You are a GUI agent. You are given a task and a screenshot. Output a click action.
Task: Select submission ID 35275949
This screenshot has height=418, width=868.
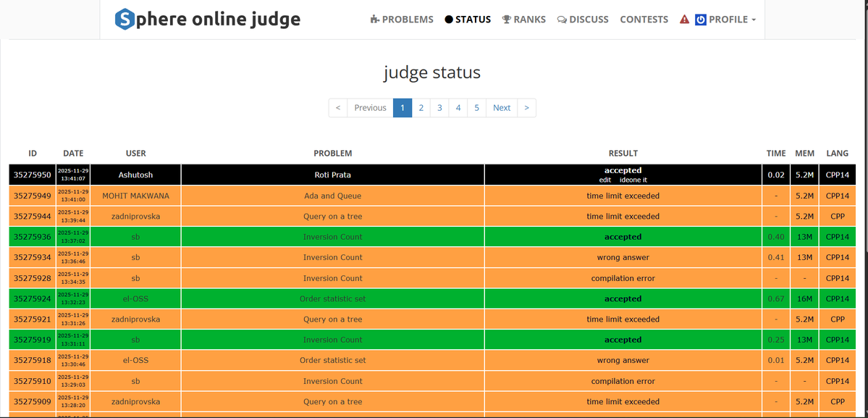(x=33, y=196)
